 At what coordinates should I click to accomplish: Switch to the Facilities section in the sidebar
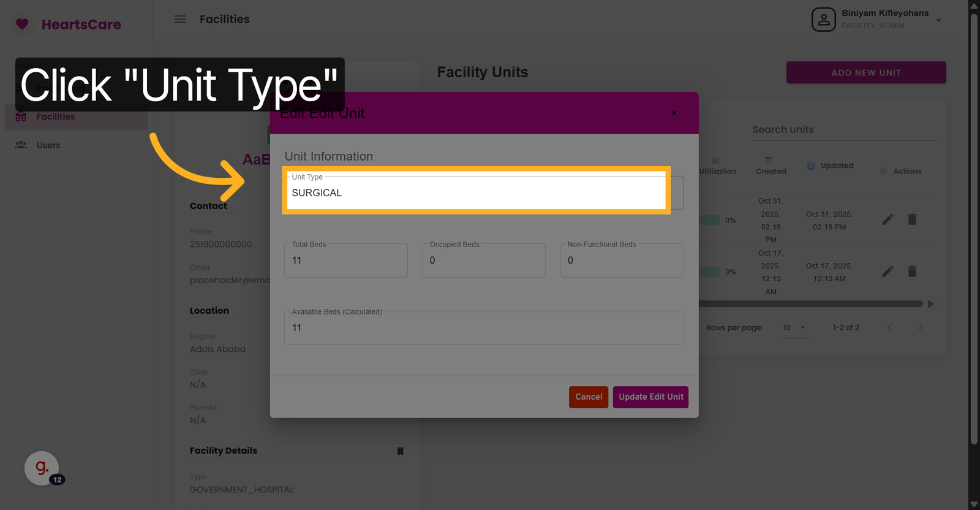(x=56, y=116)
